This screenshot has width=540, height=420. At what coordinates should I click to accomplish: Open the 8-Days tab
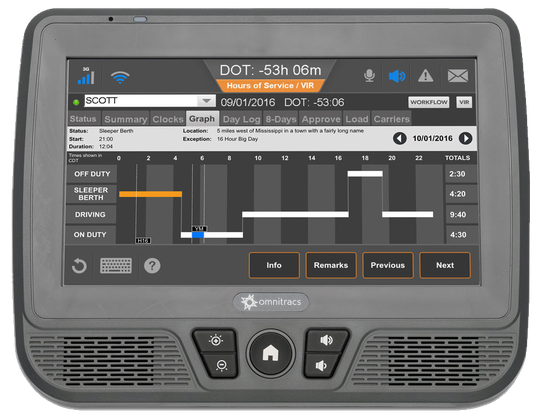[281, 119]
